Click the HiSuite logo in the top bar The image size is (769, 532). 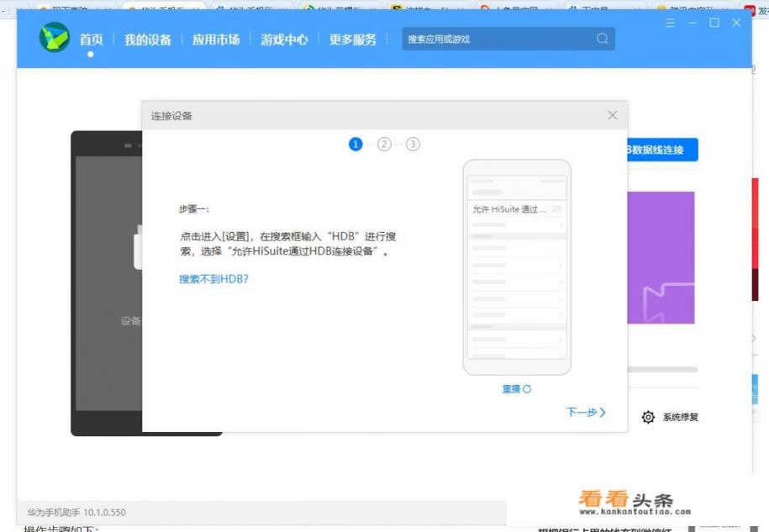(55, 38)
